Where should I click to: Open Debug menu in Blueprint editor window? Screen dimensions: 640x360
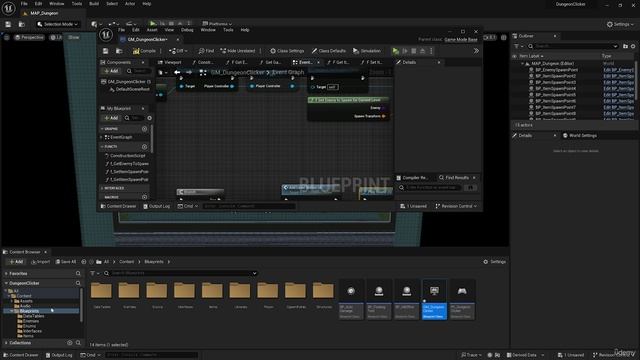(x=187, y=30)
